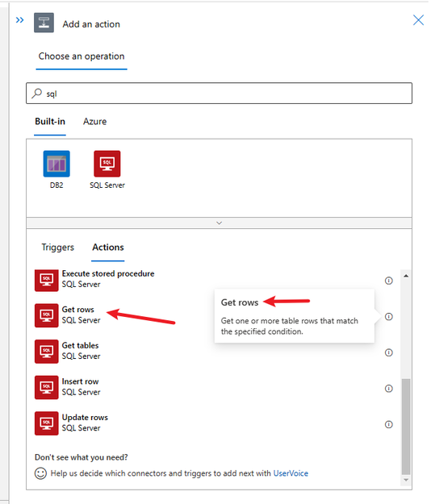This screenshot has width=435, height=504.
Task: Show info for Update rows
Action: 389,425
